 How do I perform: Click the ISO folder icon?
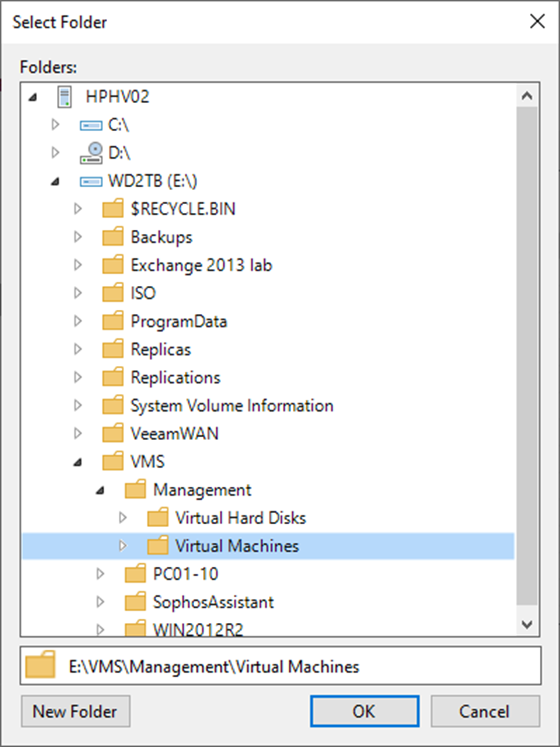113,293
